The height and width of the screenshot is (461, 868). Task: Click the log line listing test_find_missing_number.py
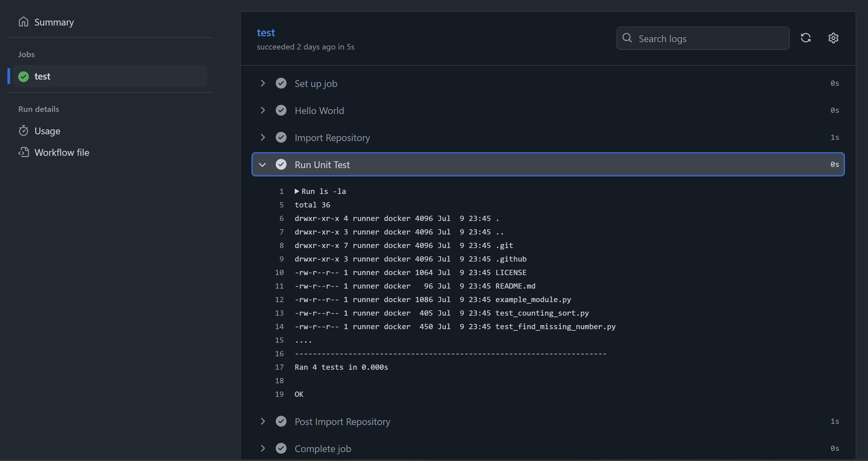pos(455,326)
